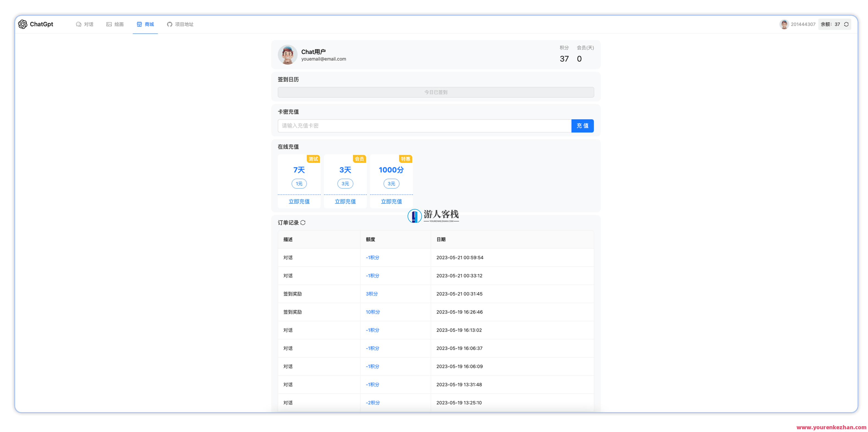This screenshot has height=432, width=868.
Task: Click 立即充值 under the 7天 package
Action: click(x=299, y=201)
